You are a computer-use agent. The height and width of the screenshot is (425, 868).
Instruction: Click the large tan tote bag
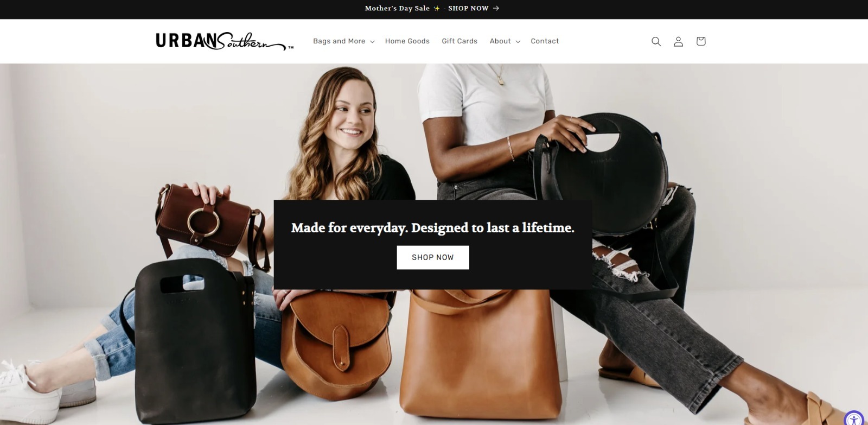(x=479, y=357)
